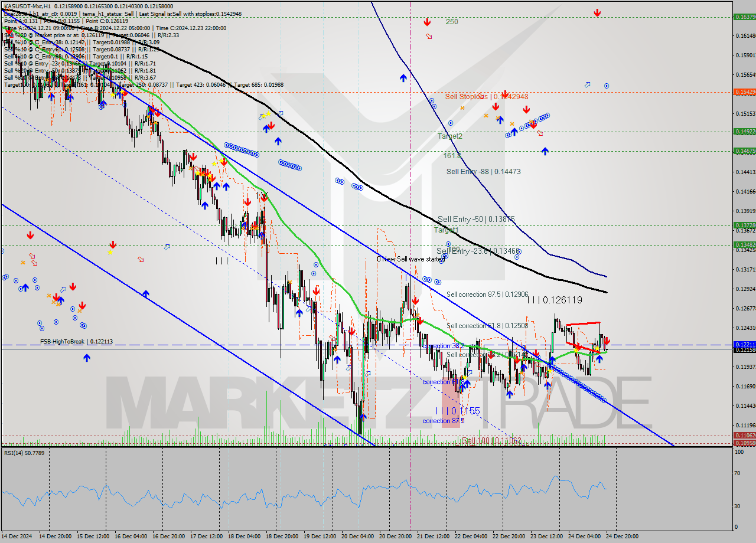Select 'Sell correction 87.5 | 0.12906' label

pos(487,294)
